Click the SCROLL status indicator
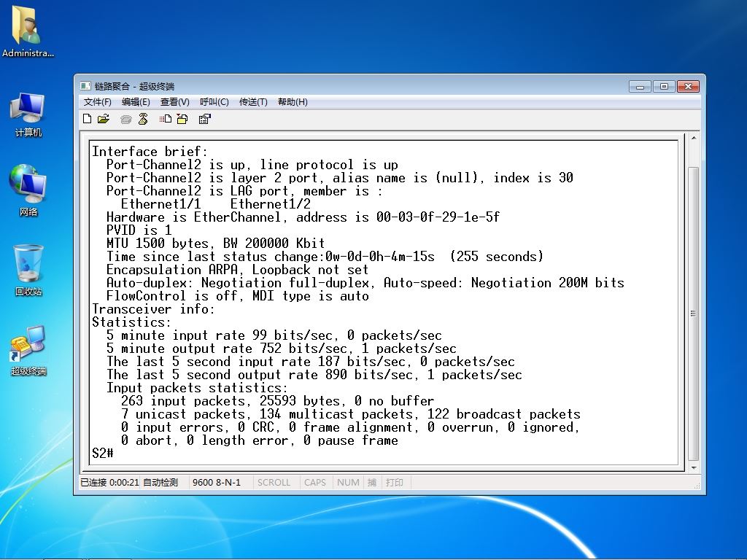The width and height of the screenshot is (747, 560). pos(274,483)
